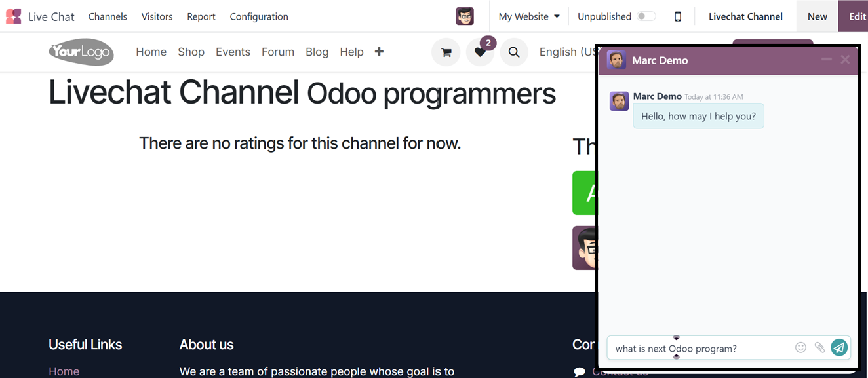
Task: Open the Help page
Action: point(351,52)
